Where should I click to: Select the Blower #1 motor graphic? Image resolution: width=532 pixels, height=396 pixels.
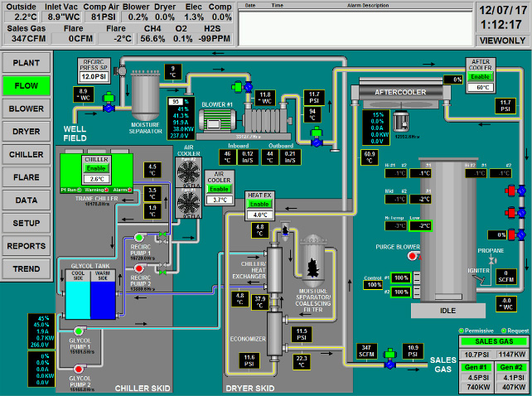[x=217, y=120]
